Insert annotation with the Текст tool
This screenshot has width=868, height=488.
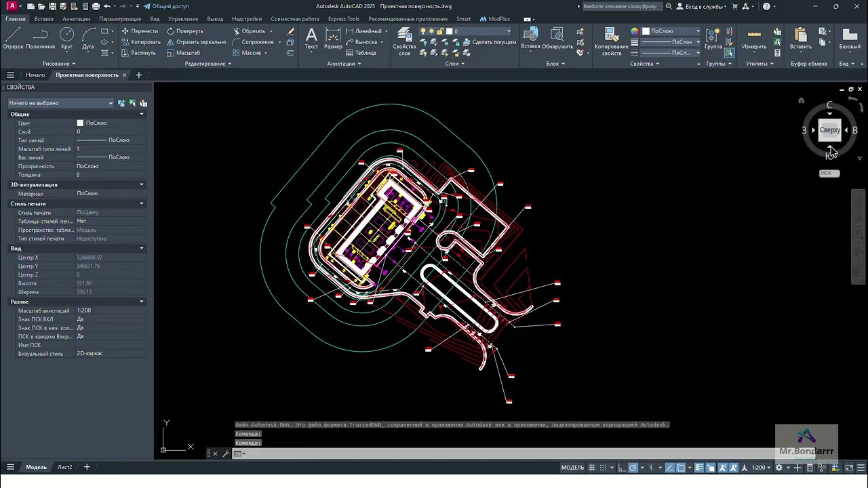click(311, 39)
